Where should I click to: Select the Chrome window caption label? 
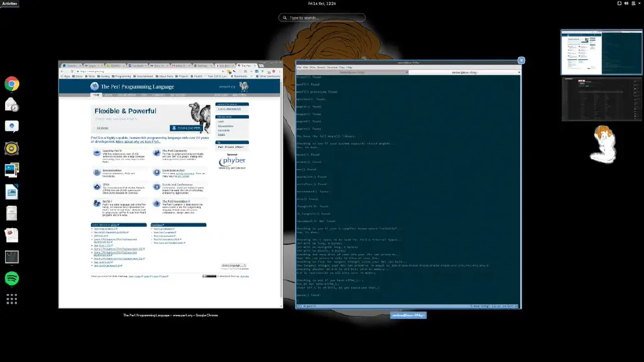click(x=170, y=315)
